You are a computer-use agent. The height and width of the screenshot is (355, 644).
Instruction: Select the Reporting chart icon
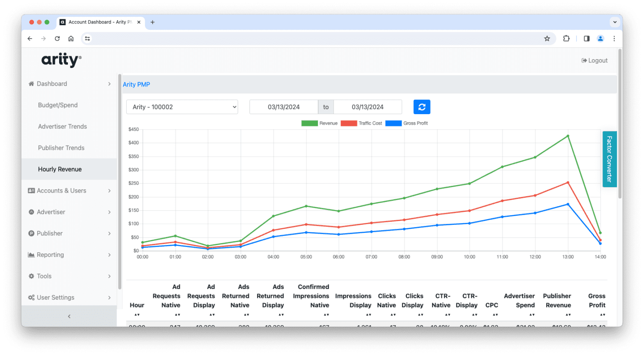coord(31,255)
